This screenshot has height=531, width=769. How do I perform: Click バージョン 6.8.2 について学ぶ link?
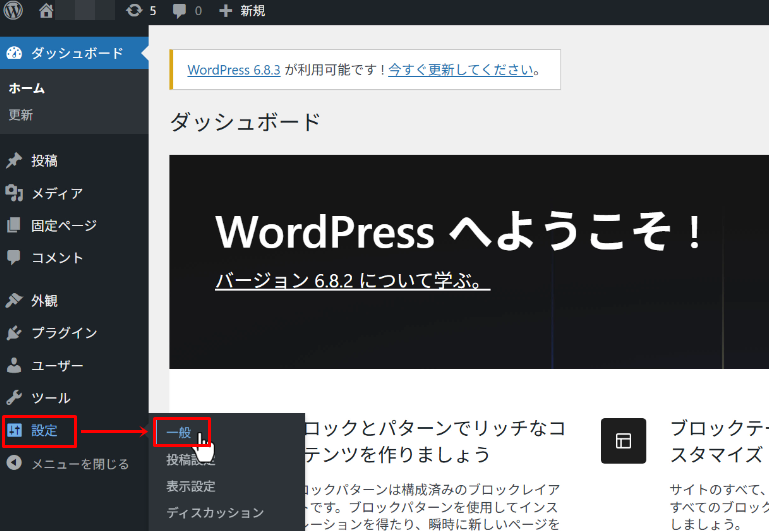352,281
